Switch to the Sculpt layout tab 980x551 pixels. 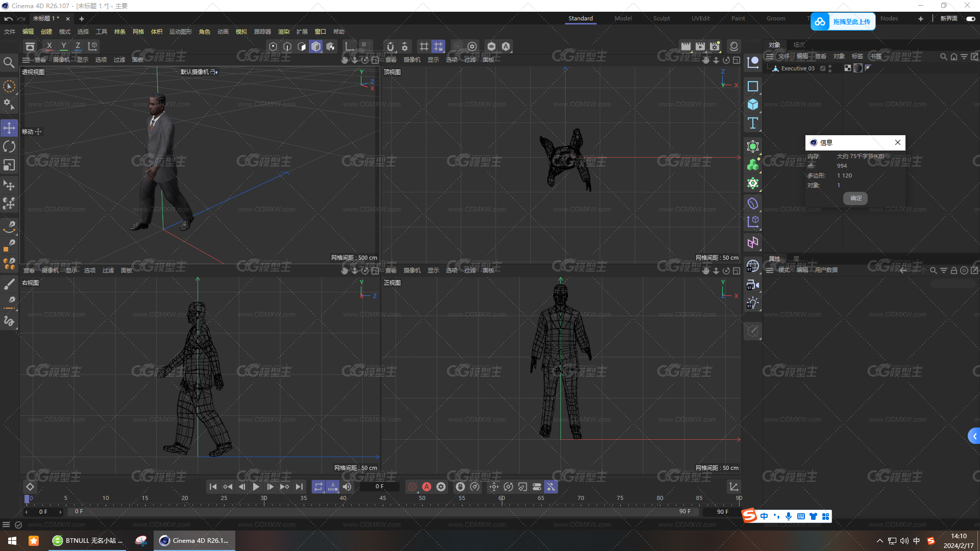pyautogui.click(x=661, y=18)
